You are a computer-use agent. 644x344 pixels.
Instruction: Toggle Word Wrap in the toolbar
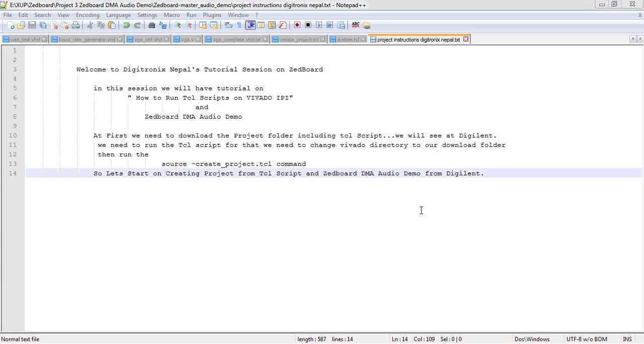[228, 25]
